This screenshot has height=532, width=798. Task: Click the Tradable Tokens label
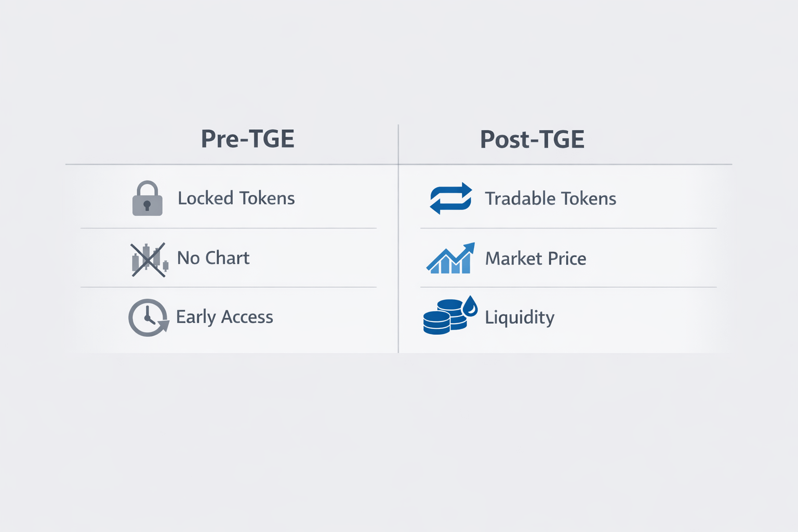click(x=550, y=198)
